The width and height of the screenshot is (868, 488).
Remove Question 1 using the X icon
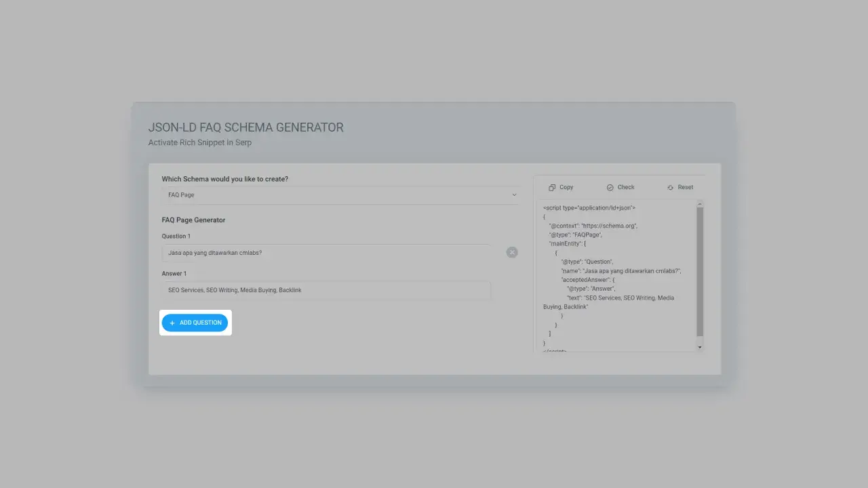tap(512, 252)
